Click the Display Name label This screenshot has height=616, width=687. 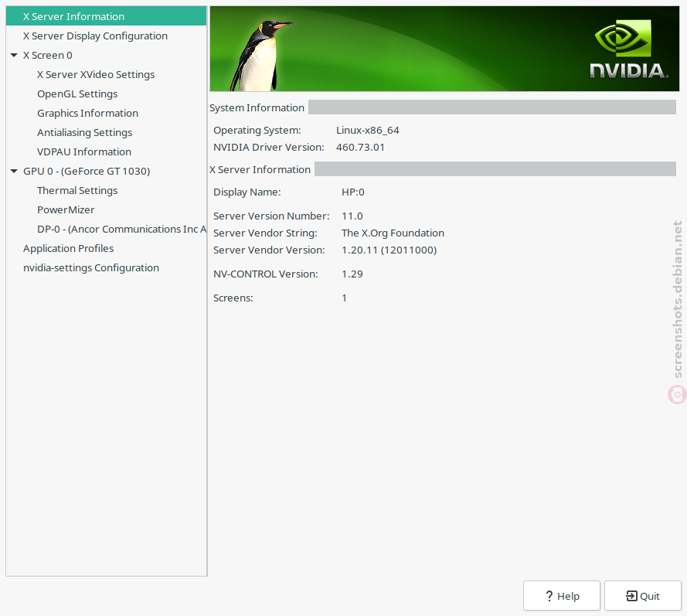247,192
